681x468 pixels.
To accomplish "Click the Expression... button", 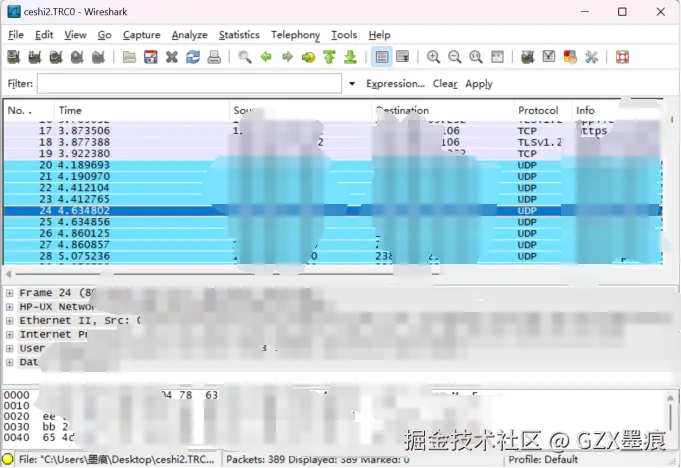I will point(395,84).
